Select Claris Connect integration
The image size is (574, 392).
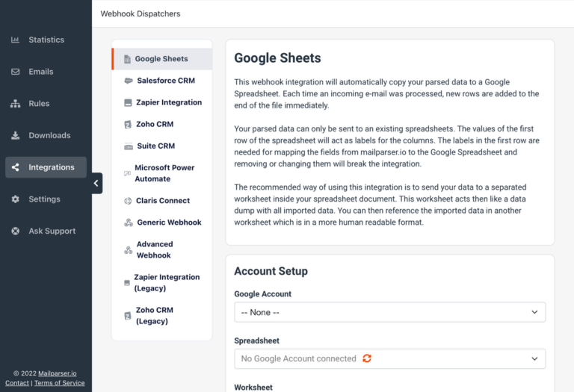161,200
